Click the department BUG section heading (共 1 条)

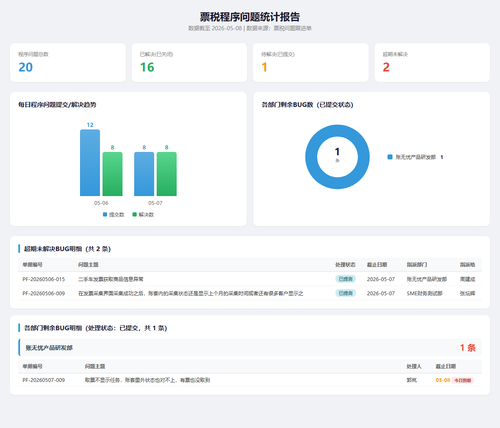pyautogui.click(x=96, y=328)
